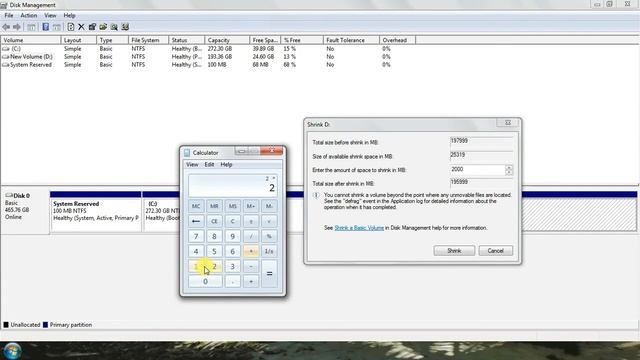
Task: Click the 7 key on Calculator
Action: click(x=196, y=236)
